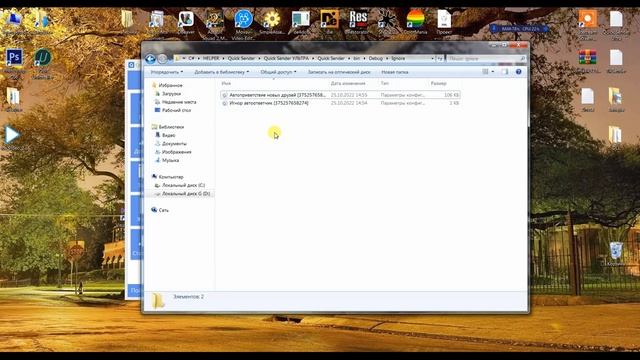Open the black splat desktop shortcut icon
This screenshot has height=360, width=640.
pyautogui.click(x=386, y=19)
